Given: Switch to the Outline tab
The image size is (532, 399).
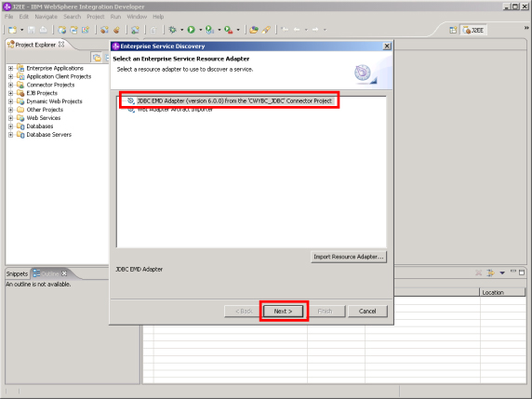Looking at the screenshot, I should (49, 273).
